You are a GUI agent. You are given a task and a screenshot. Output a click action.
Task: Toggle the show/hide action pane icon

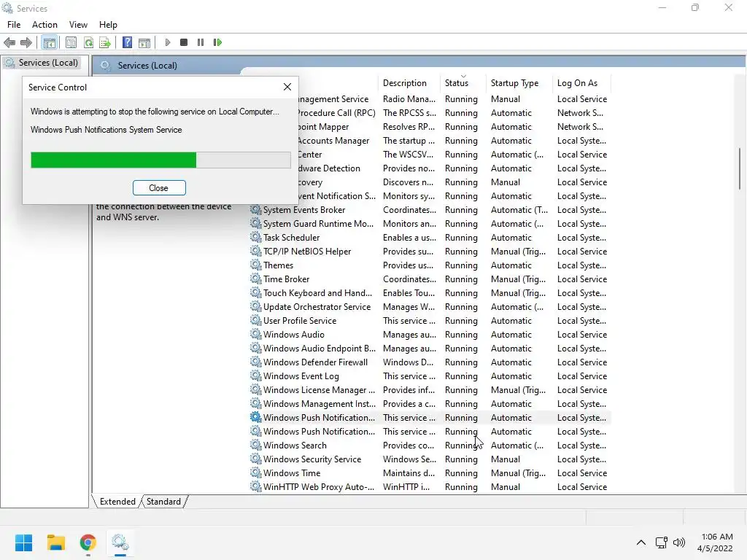pyautogui.click(x=144, y=42)
